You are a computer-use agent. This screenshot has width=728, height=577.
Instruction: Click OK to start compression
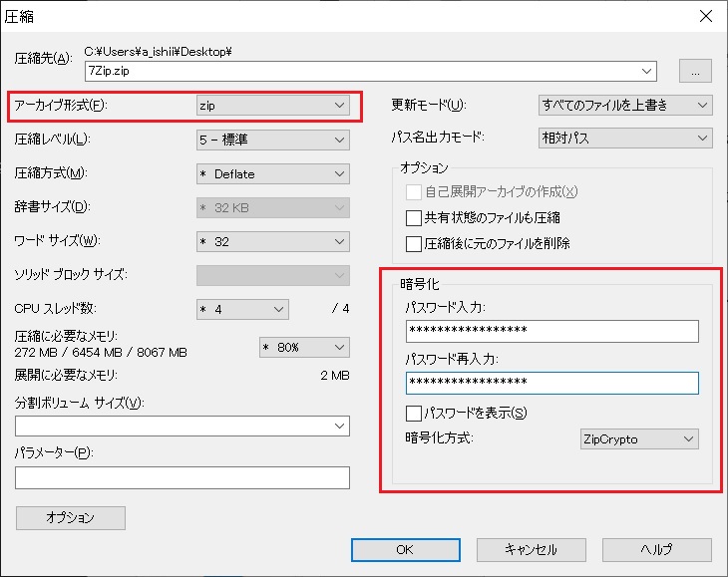click(405, 549)
